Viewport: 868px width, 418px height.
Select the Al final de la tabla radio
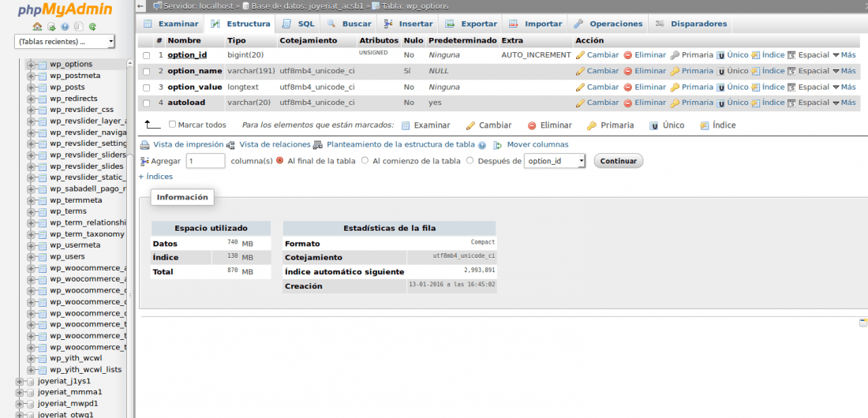pyautogui.click(x=279, y=161)
